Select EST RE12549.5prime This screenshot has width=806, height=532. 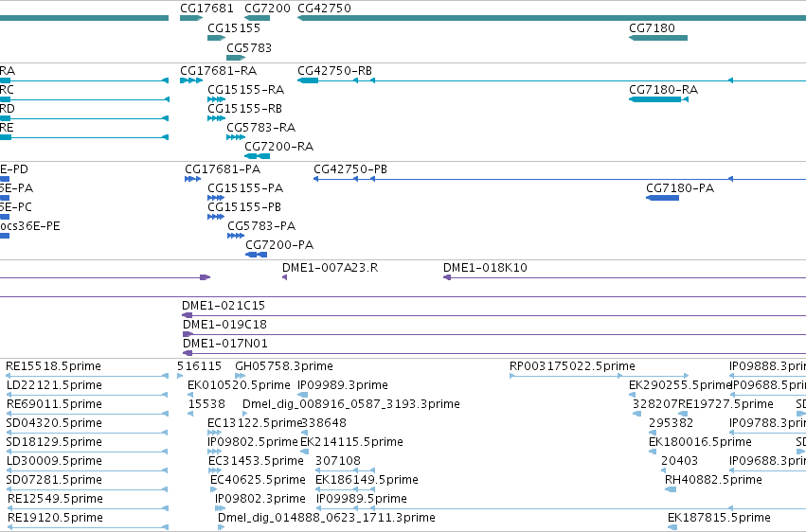point(55,499)
